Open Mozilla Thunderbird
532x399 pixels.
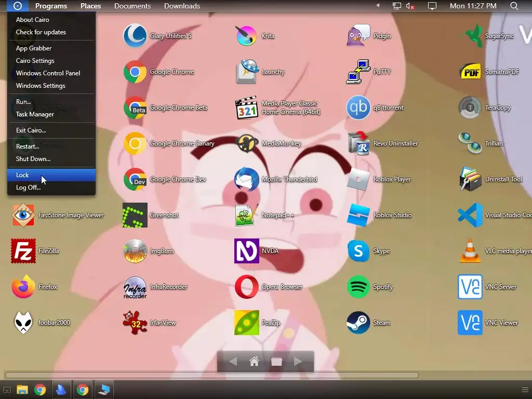point(247,179)
